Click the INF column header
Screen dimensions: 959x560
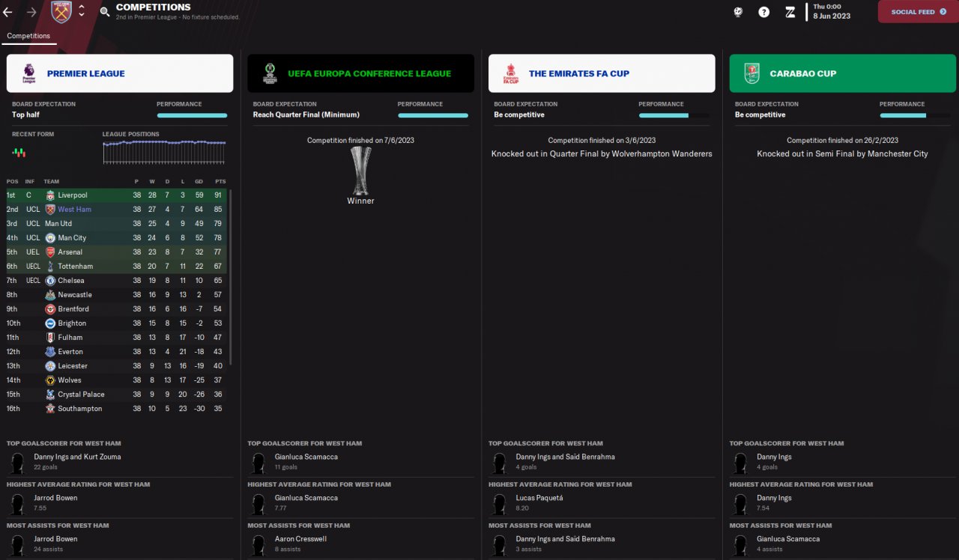[x=30, y=181]
